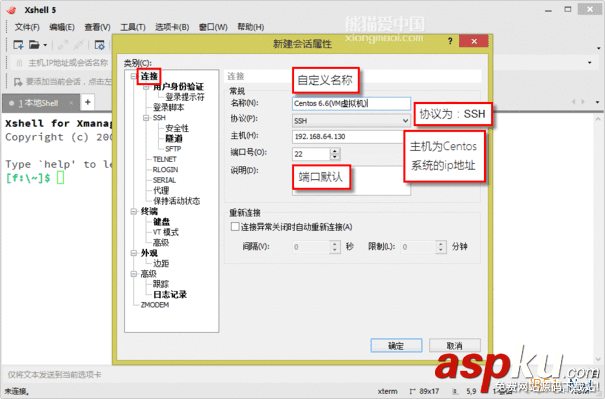Collapse the SSH tree node
The width and height of the screenshot is (605, 399).
146,118
